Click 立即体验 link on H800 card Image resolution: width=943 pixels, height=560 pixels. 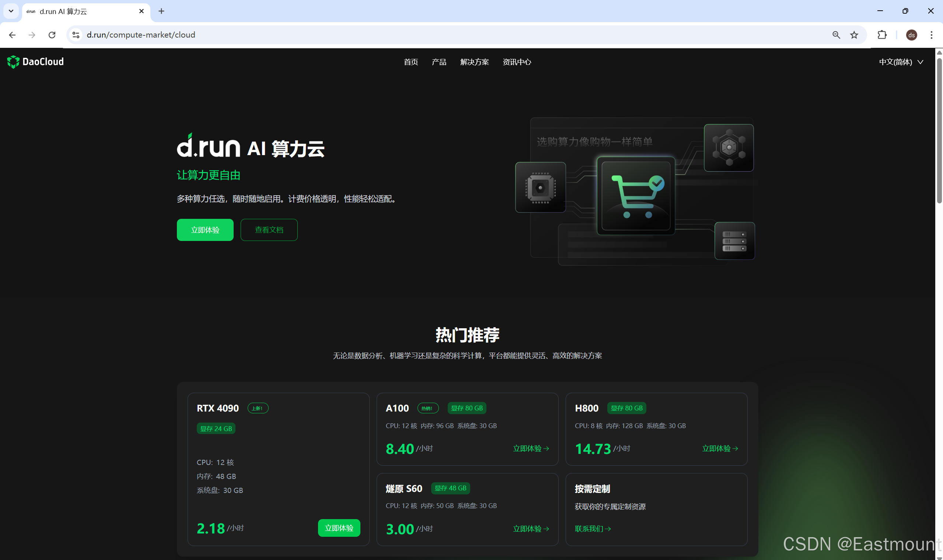tap(720, 448)
